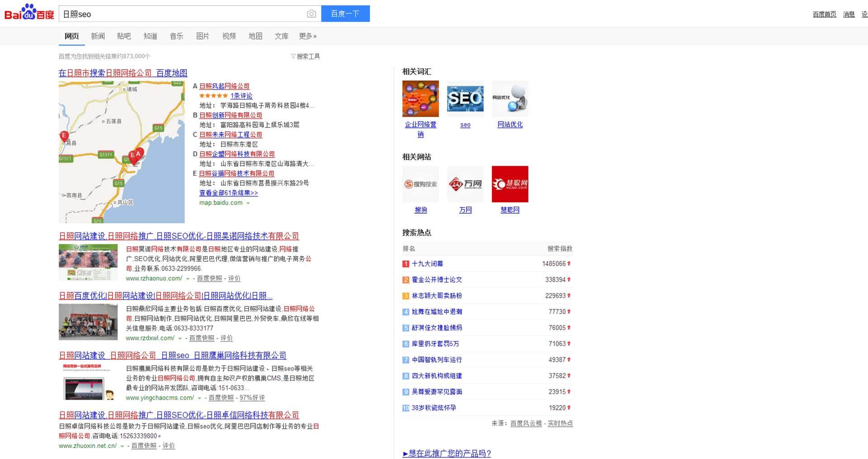Open the 1条评论 review link
This screenshot has height=459, width=868.
241,96
